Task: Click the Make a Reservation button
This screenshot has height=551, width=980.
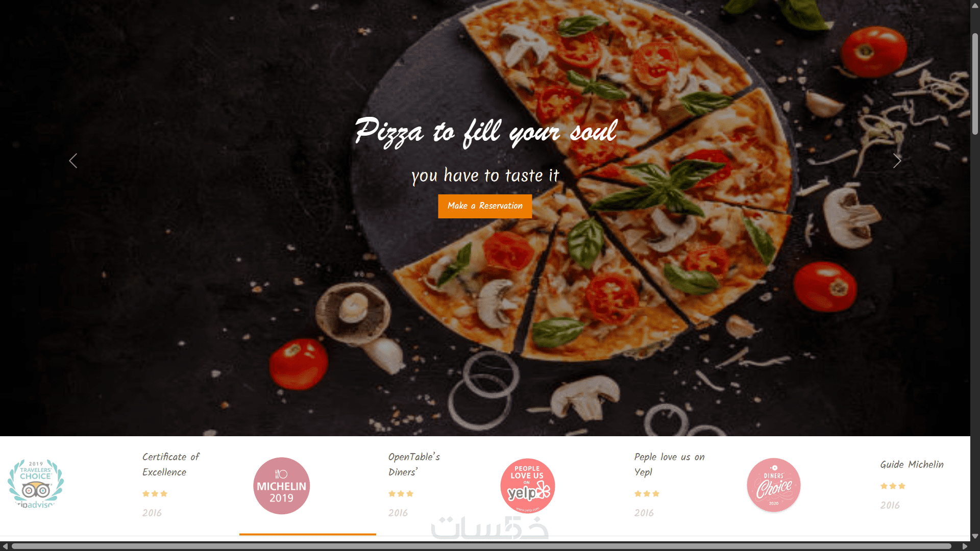Action: (x=485, y=206)
